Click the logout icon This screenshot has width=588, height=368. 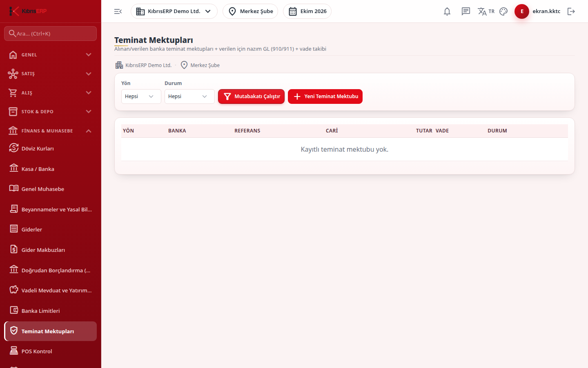coord(571,11)
